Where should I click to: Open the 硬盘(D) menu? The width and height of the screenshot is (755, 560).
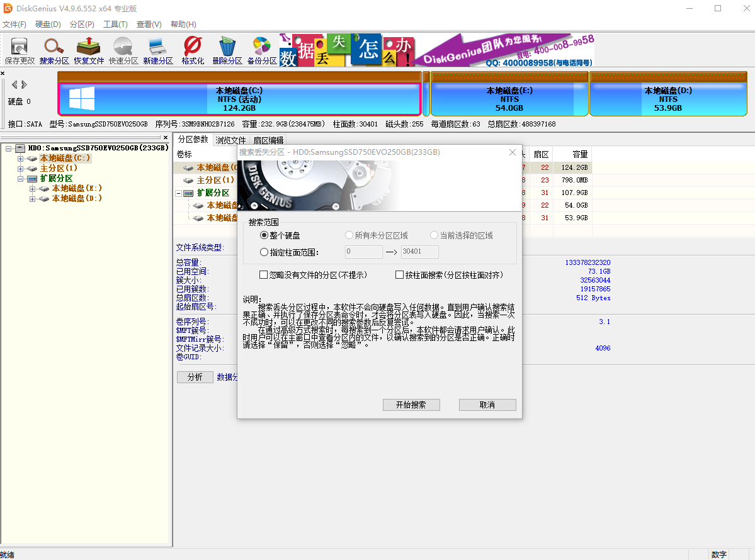(48, 24)
